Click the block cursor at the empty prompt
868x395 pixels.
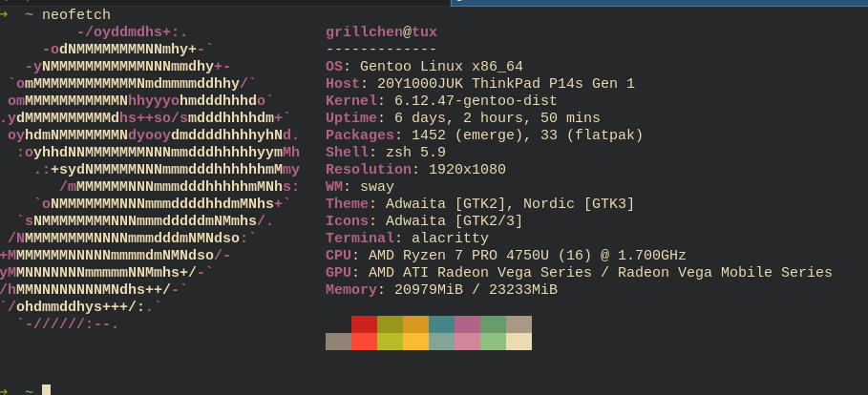pos(46,389)
